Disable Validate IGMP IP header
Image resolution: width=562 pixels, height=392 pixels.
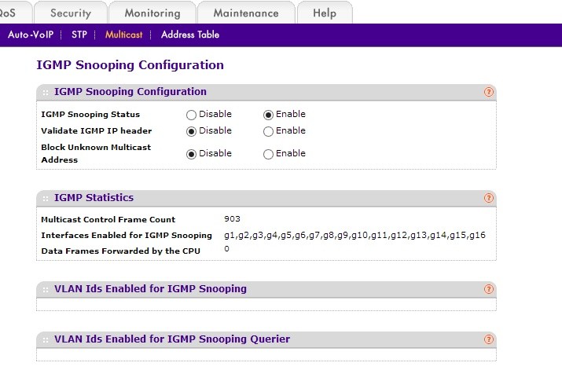191,131
